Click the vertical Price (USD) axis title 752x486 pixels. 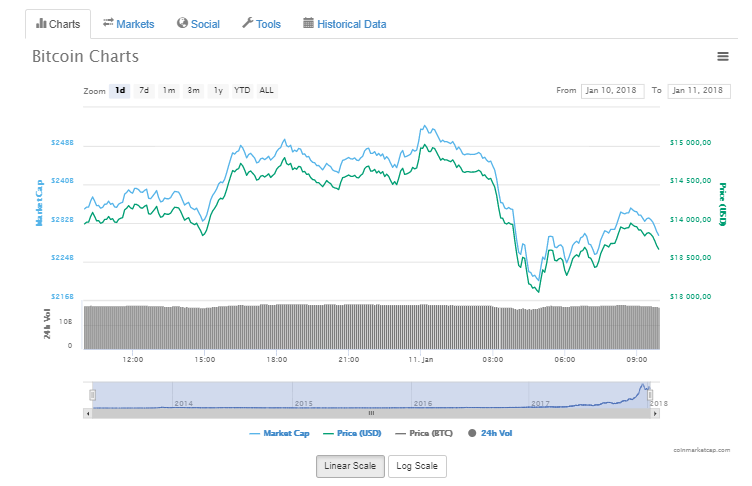pyautogui.click(x=722, y=204)
